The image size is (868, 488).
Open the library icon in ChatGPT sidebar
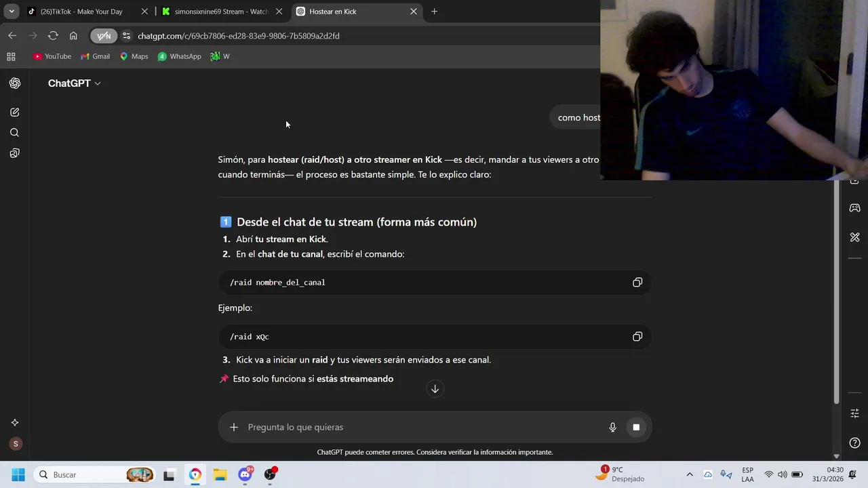tap(15, 153)
